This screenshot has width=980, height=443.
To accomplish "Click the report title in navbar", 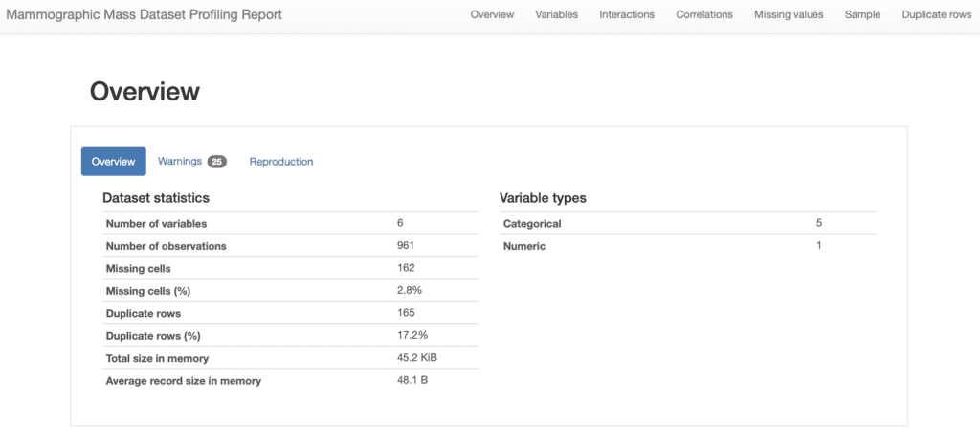I will point(144,14).
